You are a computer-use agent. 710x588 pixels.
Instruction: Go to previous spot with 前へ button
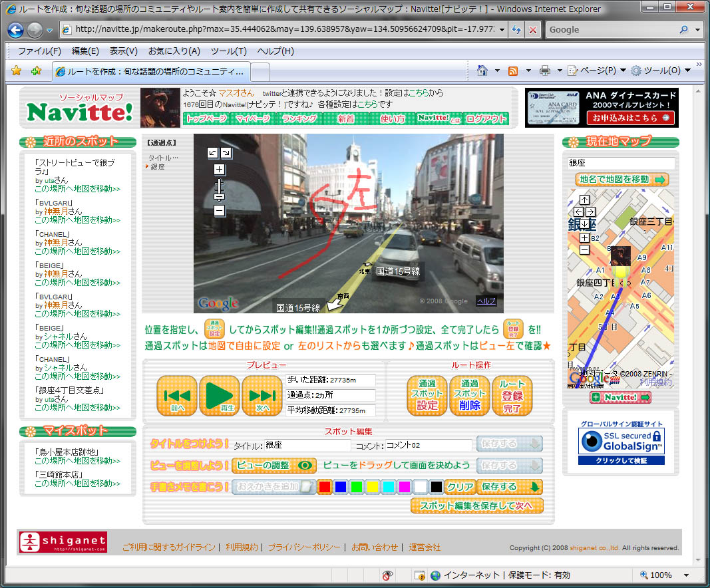177,396
